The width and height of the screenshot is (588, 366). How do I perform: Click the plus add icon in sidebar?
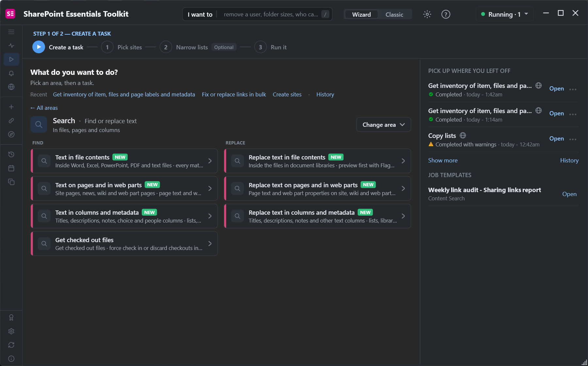11,107
